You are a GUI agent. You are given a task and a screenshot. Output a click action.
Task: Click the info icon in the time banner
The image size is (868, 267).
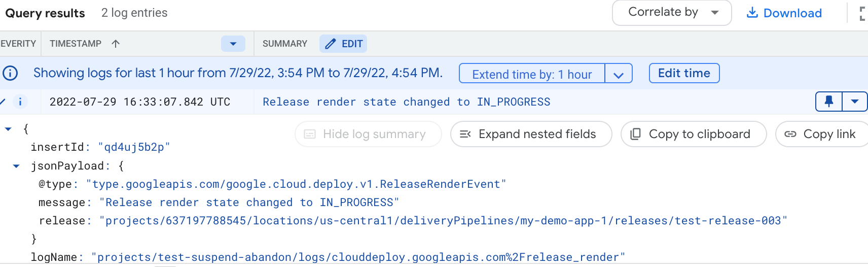click(10, 73)
